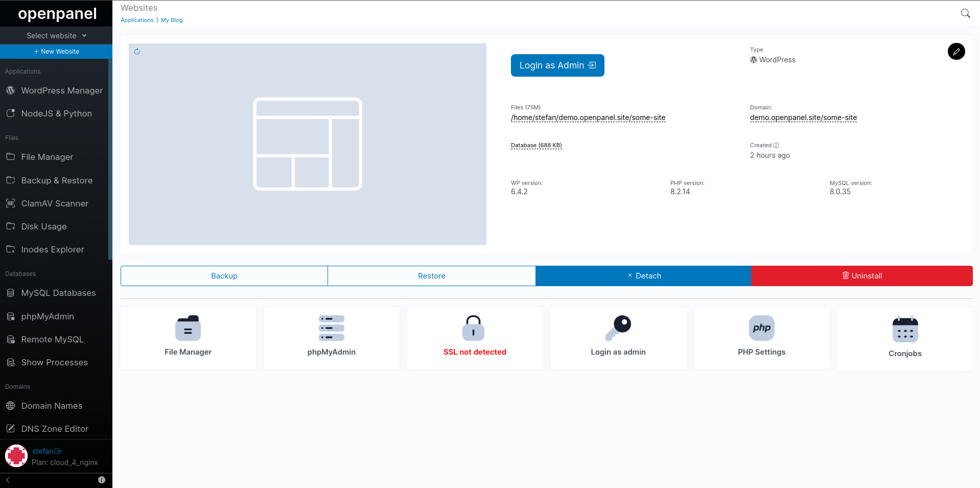Click the stefan user avatar
This screenshot has height=488, width=980.
point(16,456)
